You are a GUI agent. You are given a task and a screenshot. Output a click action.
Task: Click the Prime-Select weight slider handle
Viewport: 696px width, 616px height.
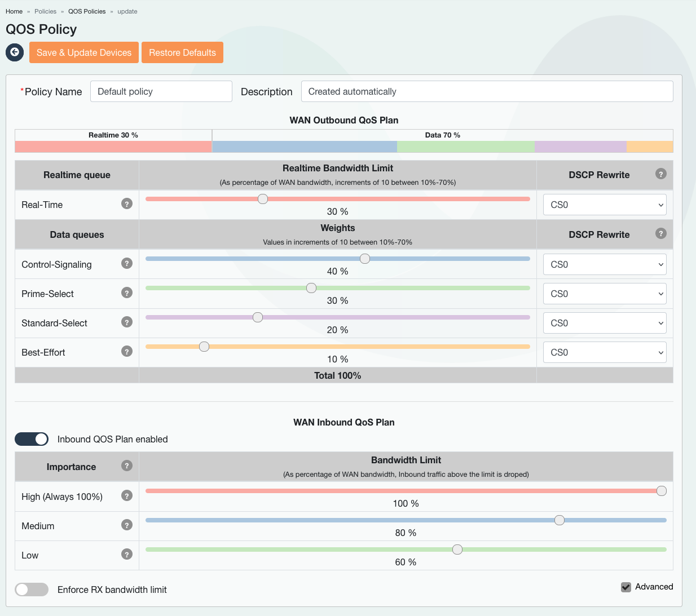point(311,288)
